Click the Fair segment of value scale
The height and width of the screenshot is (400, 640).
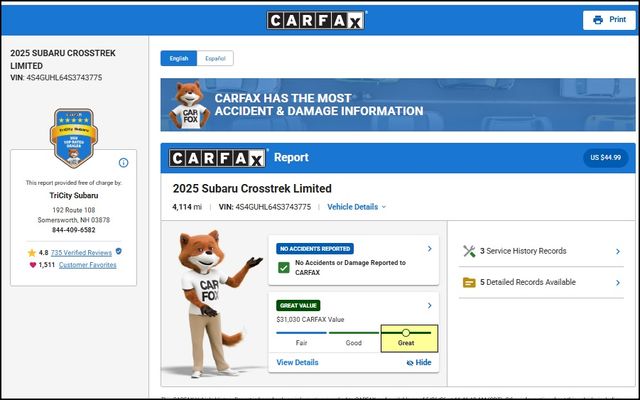301,338
